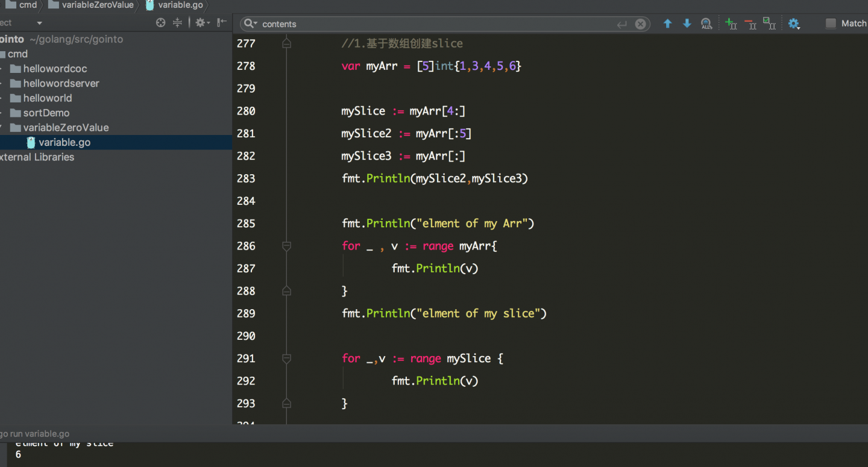Hide the project tool window
The width and height of the screenshot is (868, 467).
(x=222, y=23)
